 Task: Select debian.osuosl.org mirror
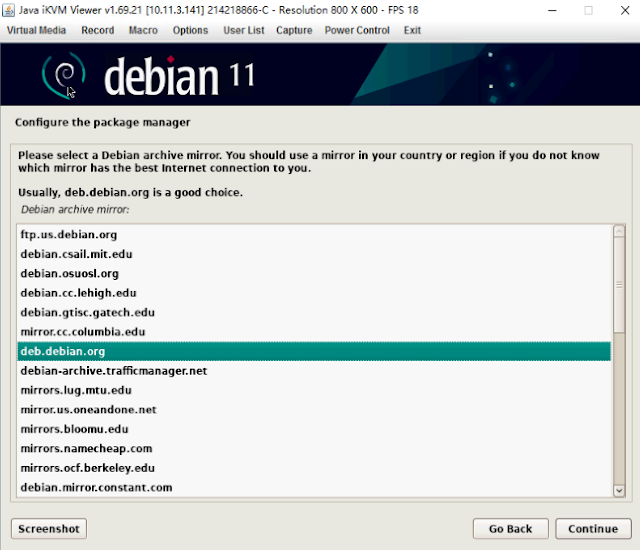[x=314, y=273]
